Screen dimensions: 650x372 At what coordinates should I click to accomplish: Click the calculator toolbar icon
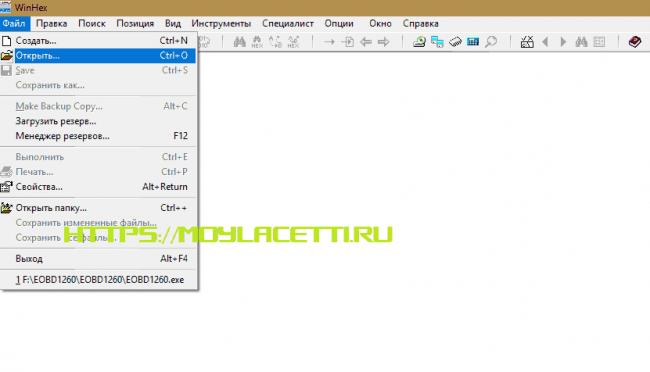point(473,41)
